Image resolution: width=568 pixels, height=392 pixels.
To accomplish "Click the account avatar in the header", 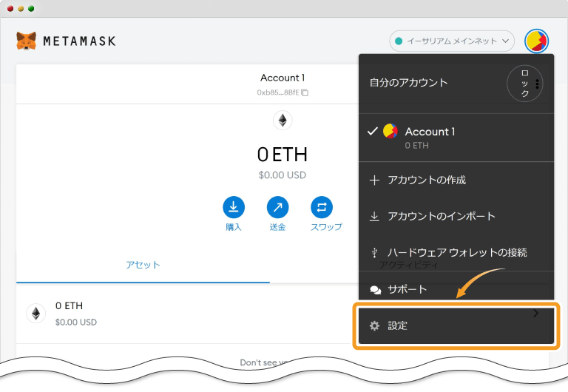I will (536, 41).
